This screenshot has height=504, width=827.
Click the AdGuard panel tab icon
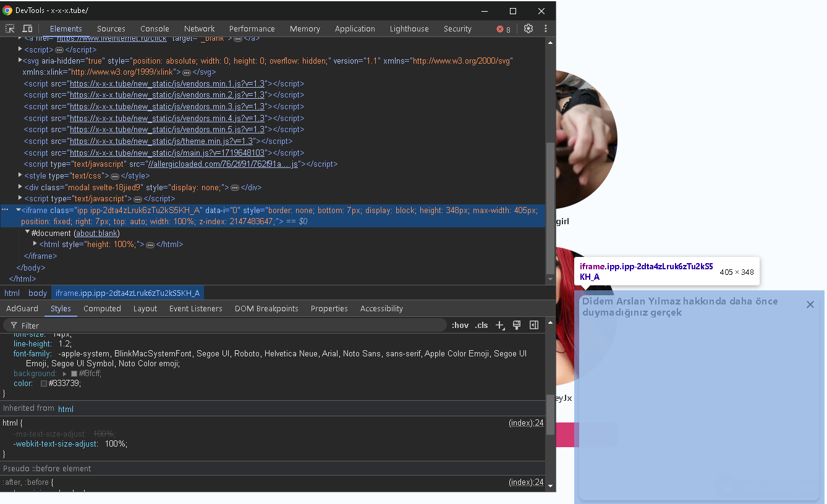click(x=22, y=308)
